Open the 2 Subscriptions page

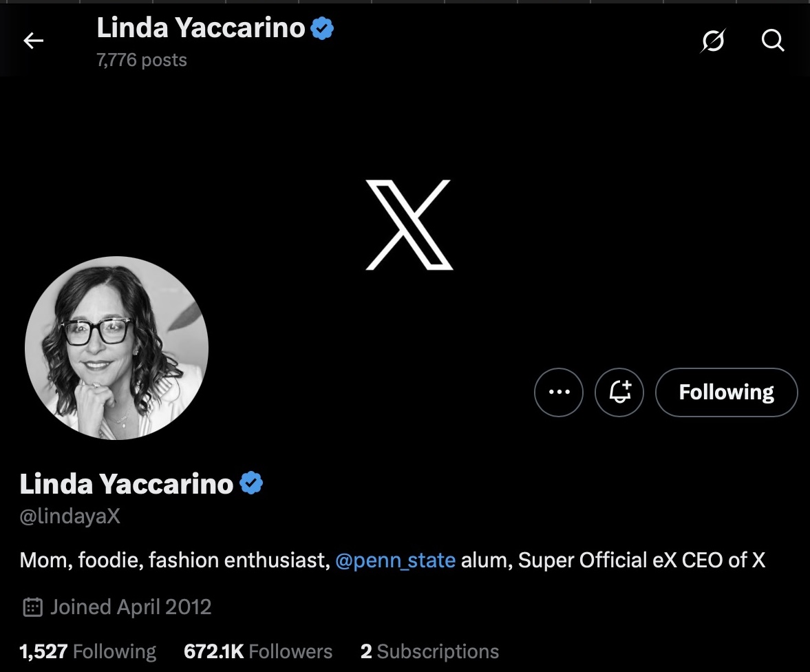429,651
